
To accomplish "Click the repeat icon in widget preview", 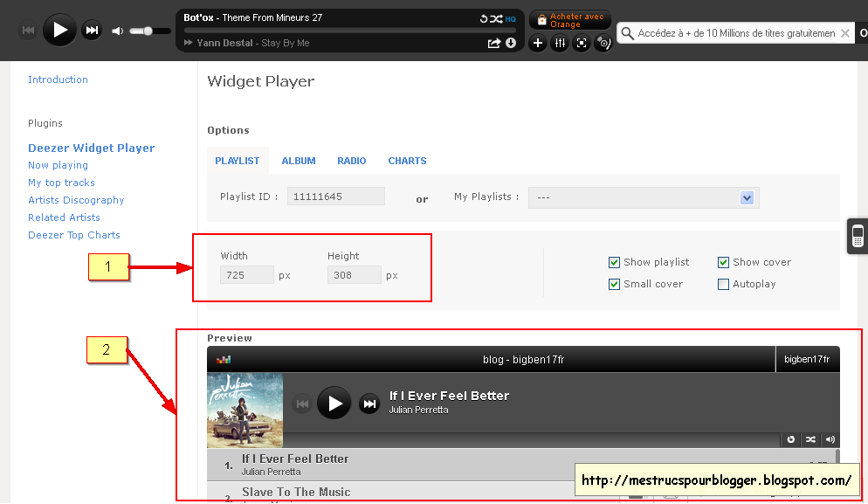I will tap(791, 439).
